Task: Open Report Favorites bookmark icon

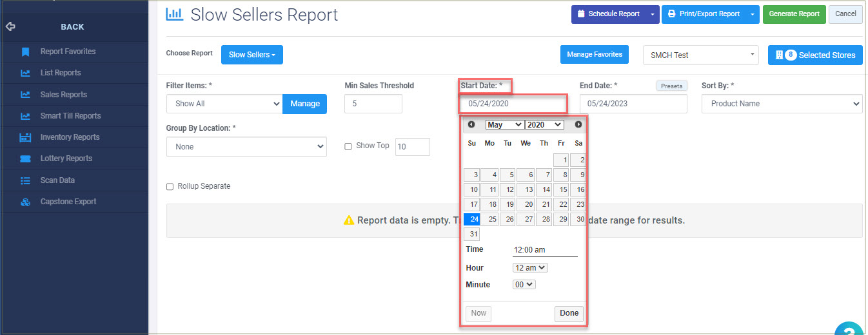Action: [x=25, y=52]
